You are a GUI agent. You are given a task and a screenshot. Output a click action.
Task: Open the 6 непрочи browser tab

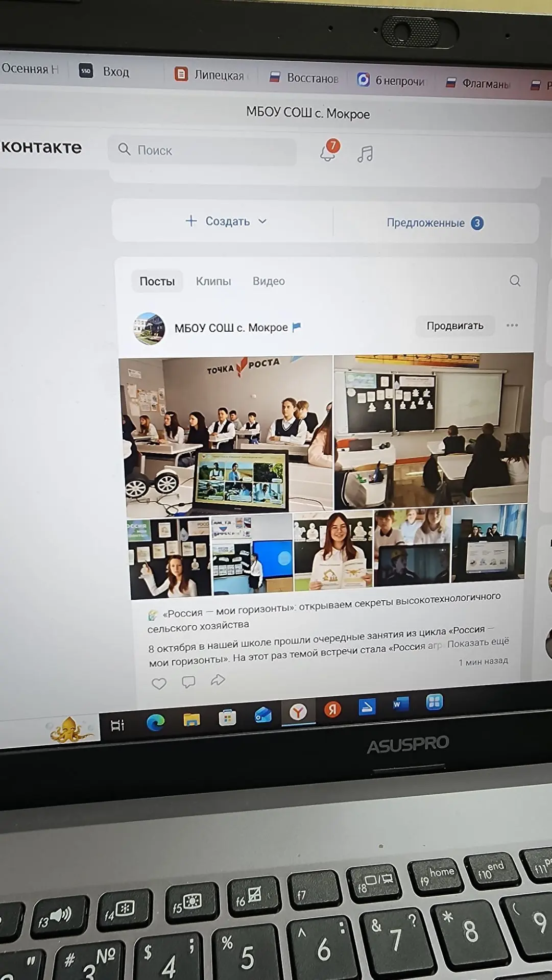coord(392,80)
